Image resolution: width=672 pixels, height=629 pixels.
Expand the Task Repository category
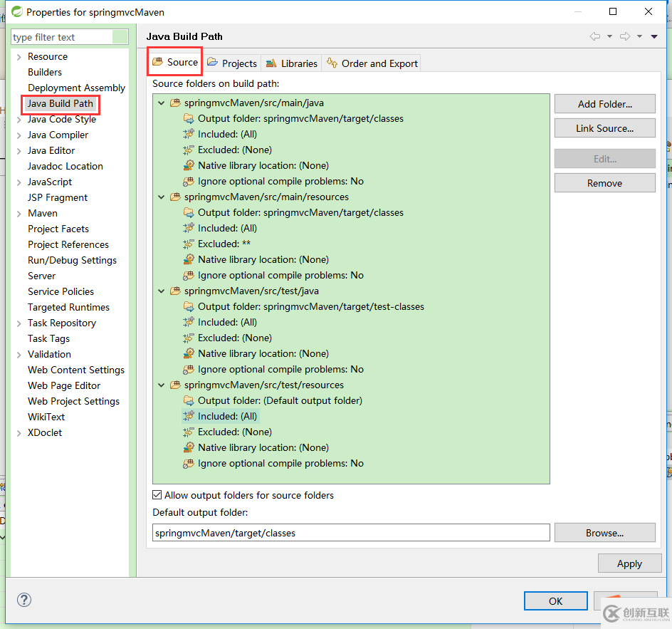[x=19, y=323]
